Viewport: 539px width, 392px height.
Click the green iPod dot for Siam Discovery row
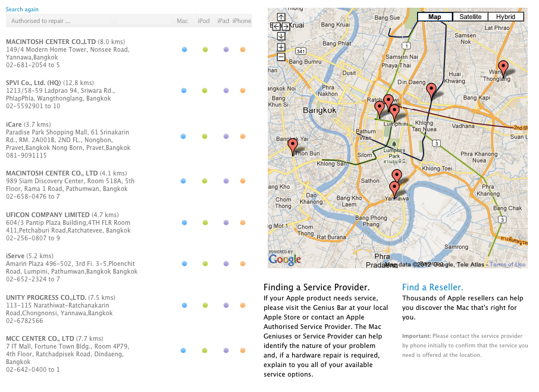(205, 181)
